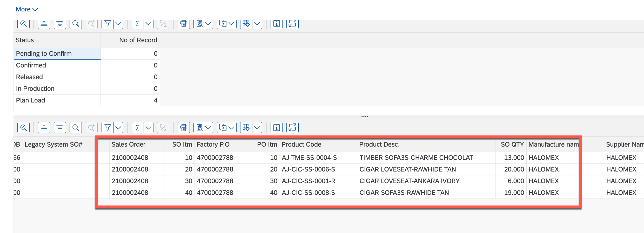The width and height of the screenshot is (644, 233).
Task: Click print icon in the Status table toolbar
Action: click(184, 24)
